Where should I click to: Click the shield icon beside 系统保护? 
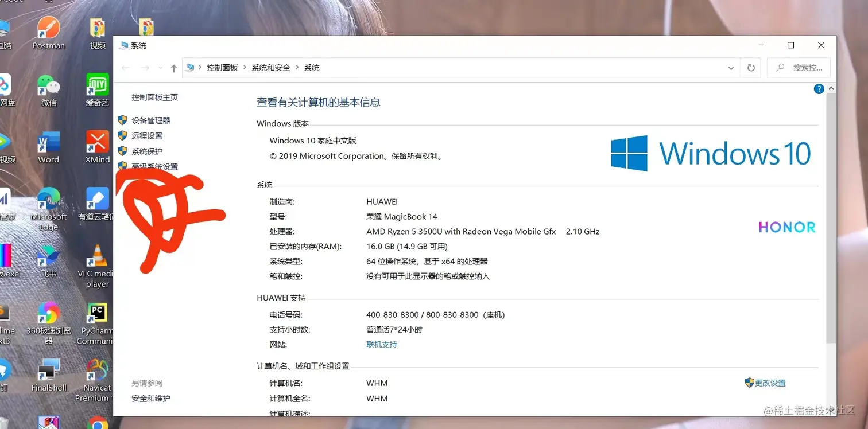click(122, 151)
